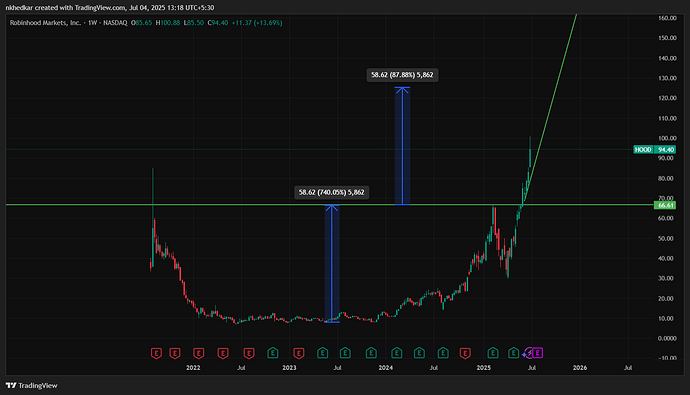The image size is (690, 395).
Task: Click the purple upcoming earnings E marker
Action: tap(537, 353)
